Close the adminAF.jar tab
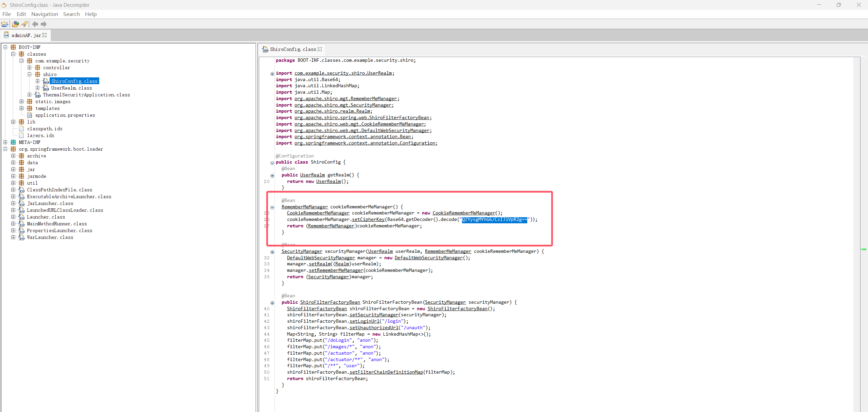This screenshot has width=868, height=412. [45, 35]
